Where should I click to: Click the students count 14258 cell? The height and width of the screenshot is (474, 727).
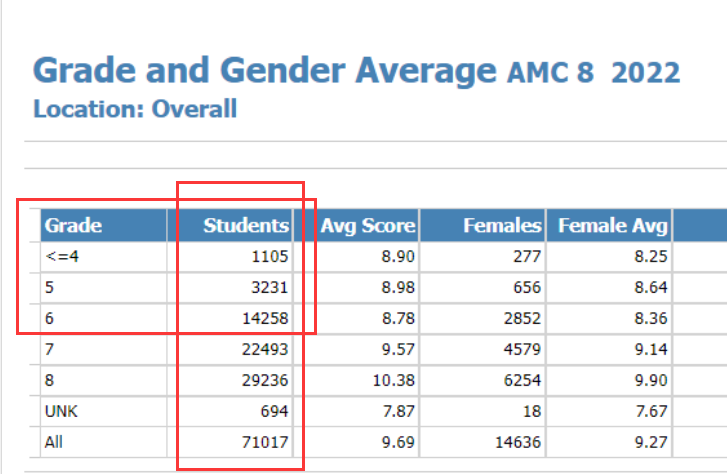(x=264, y=319)
